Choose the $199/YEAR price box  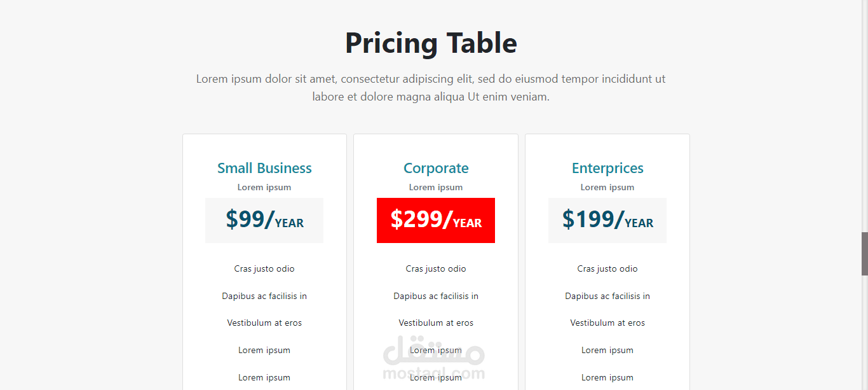pos(607,220)
